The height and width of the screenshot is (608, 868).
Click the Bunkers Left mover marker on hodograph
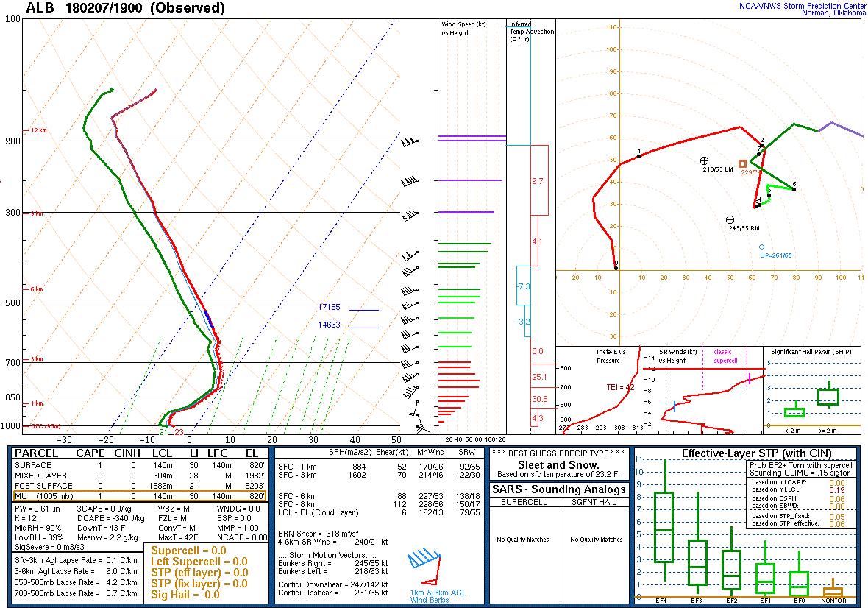tap(704, 160)
